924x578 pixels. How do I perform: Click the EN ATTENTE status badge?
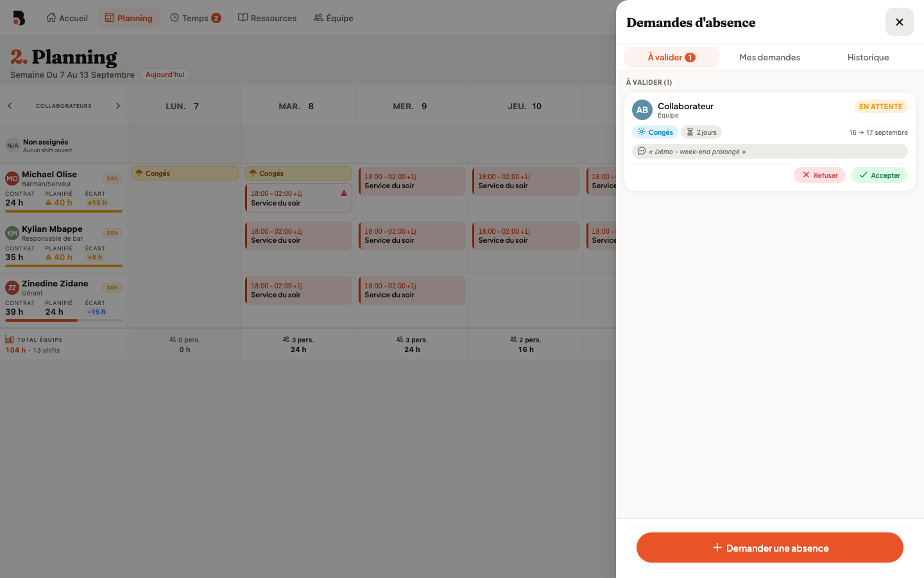click(x=880, y=107)
